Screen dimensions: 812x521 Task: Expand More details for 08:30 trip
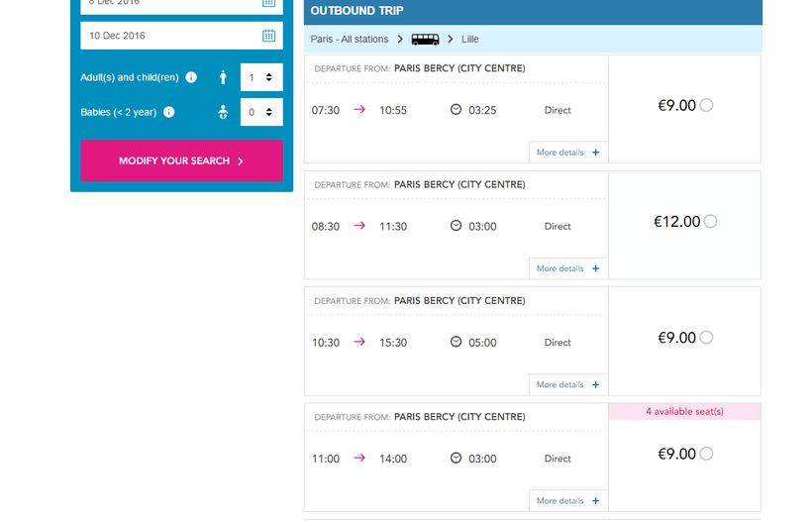(568, 268)
